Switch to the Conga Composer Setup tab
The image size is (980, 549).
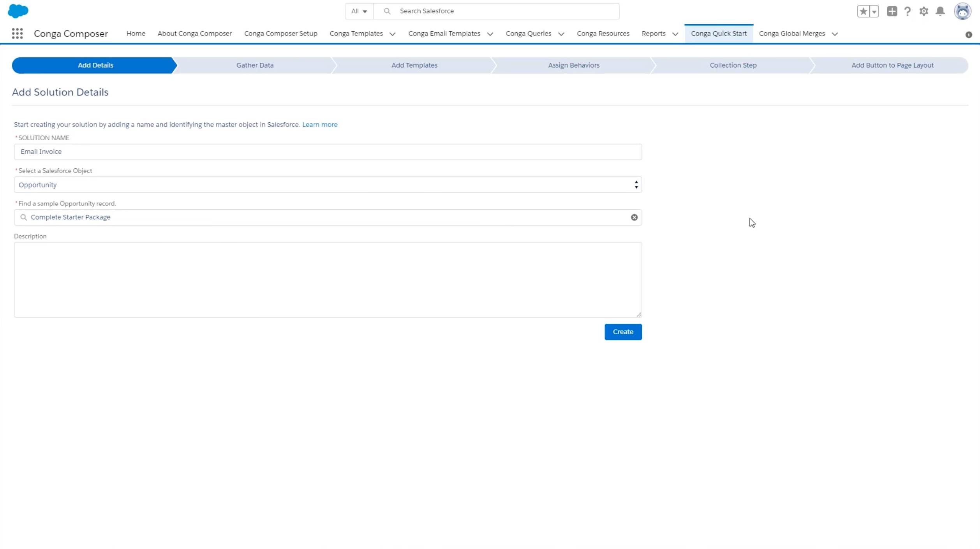(280, 34)
